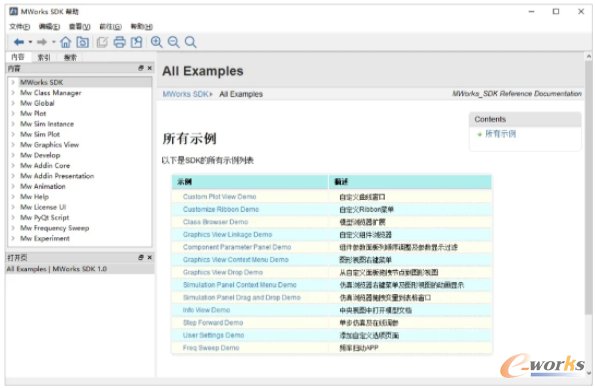This screenshot has width=595, height=388.
Task: Open Custom Plot View Demo link
Action: click(219, 197)
